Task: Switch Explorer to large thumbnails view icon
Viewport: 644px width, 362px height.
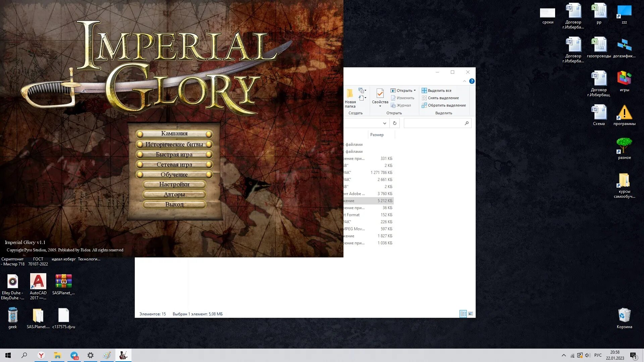Action: click(x=471, y=314)
